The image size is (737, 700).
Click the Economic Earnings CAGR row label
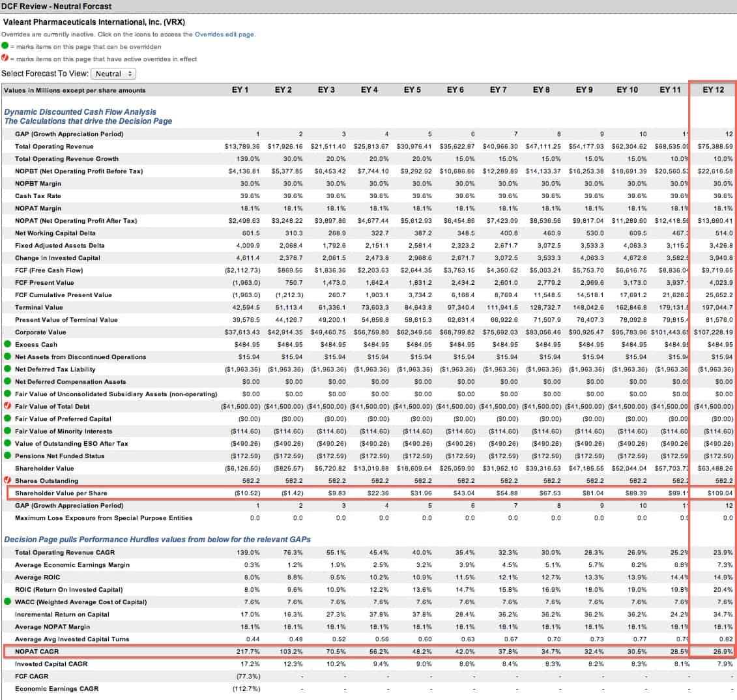(57, 689)
